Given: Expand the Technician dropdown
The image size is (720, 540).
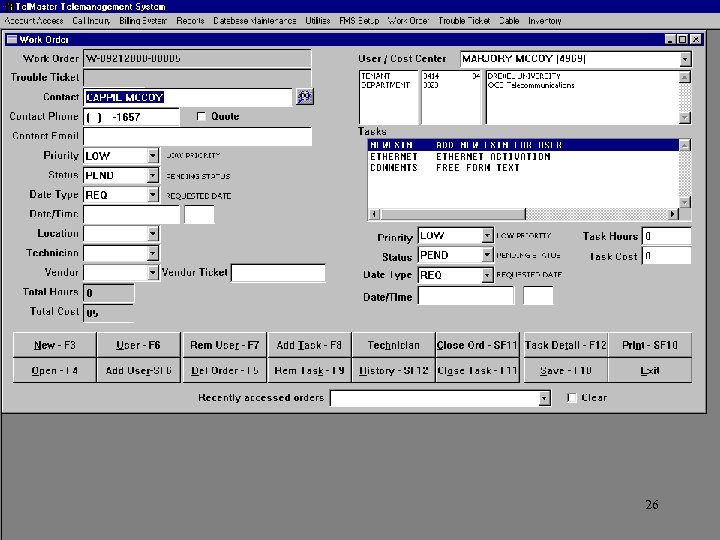Looking at the screenshot, I should click(x=153, y=253).
